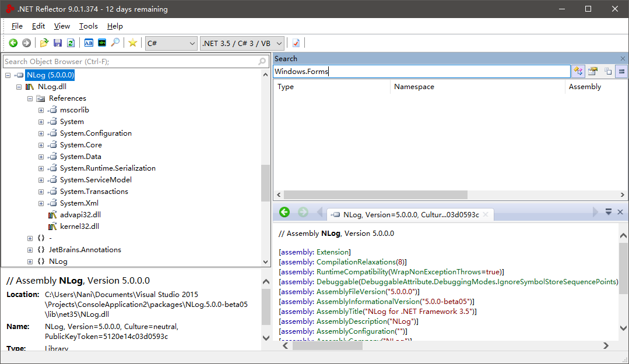
Task: Click the Search Object Browser input field
Action: point(129,61)
